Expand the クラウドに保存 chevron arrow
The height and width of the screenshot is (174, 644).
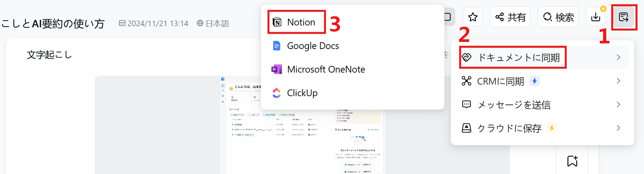tap(619, 128)
